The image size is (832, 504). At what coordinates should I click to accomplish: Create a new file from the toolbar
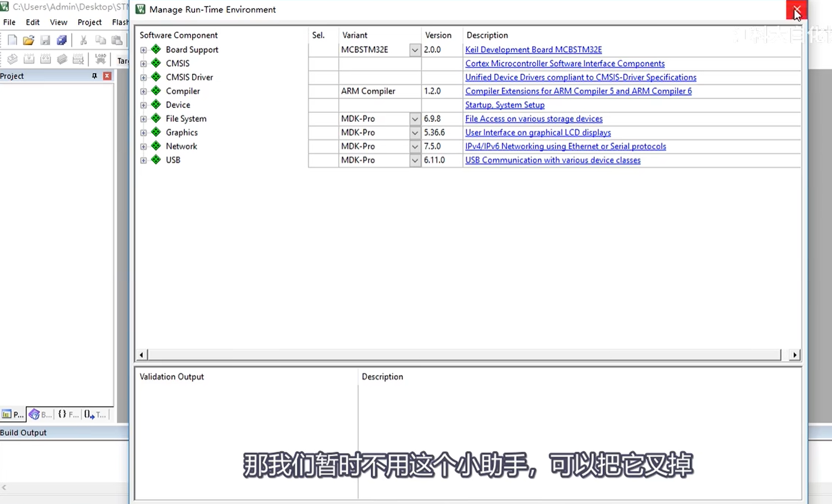[12, 40]
